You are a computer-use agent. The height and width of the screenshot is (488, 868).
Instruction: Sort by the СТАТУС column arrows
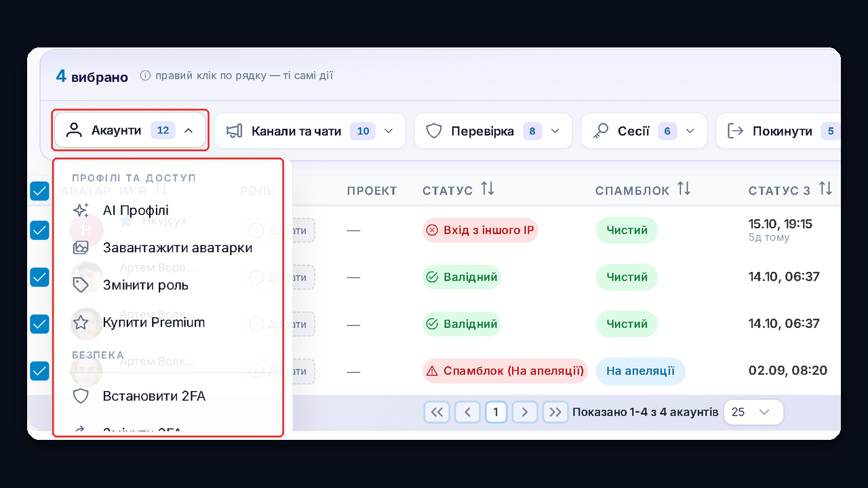coord(488,189)
